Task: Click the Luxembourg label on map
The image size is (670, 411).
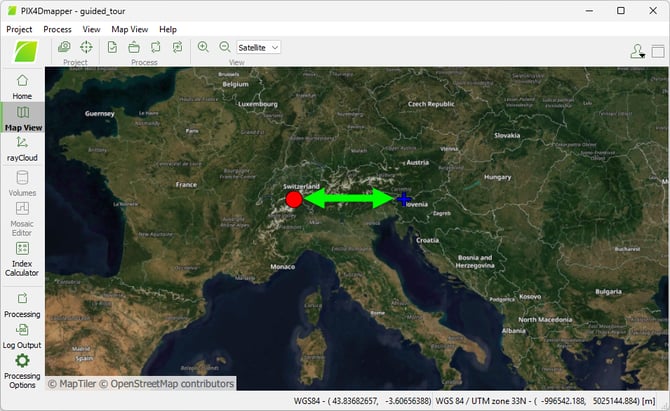Action: point(258,104)
